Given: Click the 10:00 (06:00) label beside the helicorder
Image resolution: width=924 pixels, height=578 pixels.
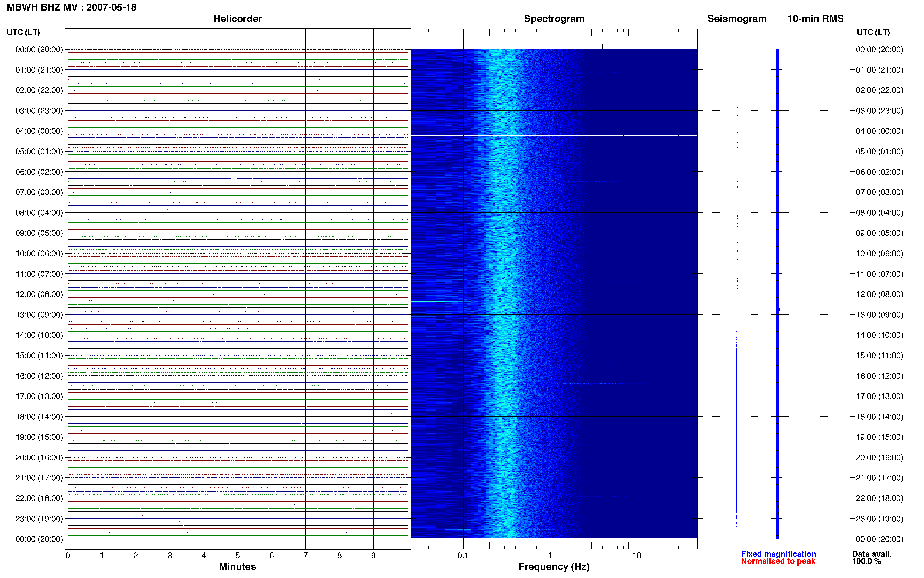Looking at the screenshot, I should (x=39, y=253).
